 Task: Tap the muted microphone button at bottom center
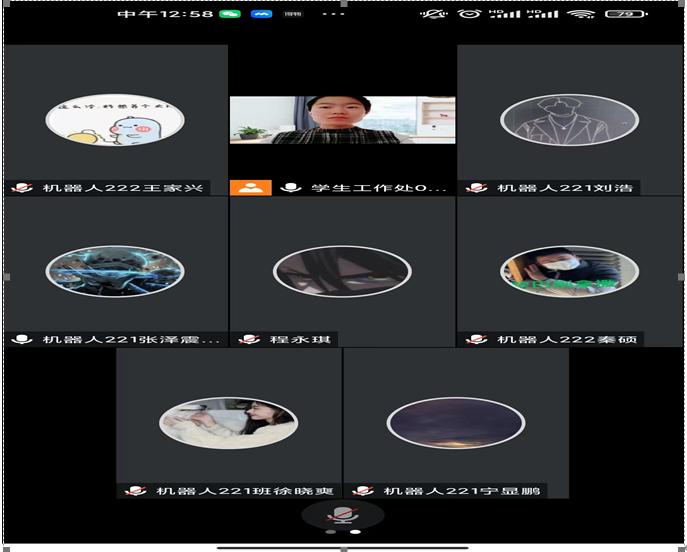tap(343, 515)
